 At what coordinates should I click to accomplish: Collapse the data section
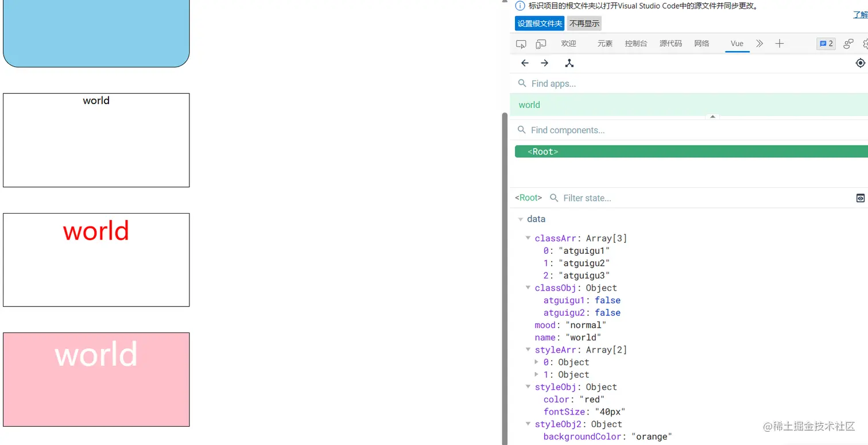pyautogui.click(x=521, y=219)
